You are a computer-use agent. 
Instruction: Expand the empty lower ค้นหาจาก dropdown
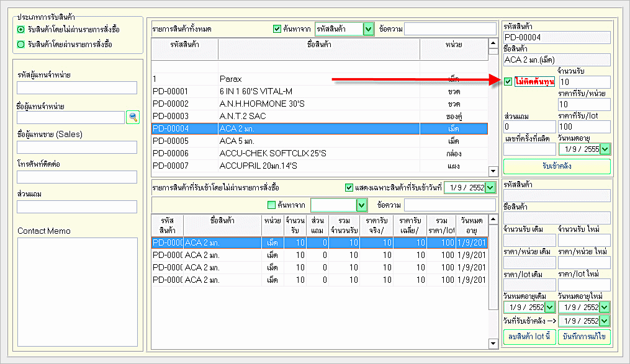[362, 205]
